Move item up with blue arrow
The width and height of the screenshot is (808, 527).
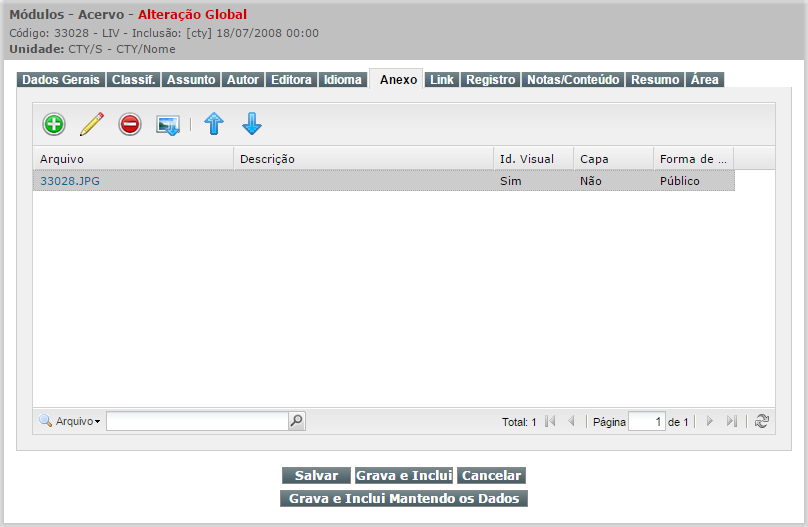click(x=213, y=124)
